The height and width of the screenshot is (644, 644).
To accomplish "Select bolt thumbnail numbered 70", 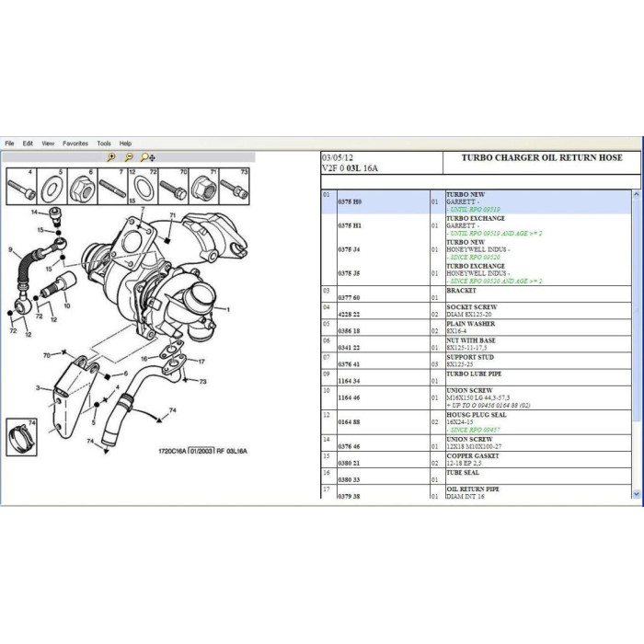I will tap(173, 186).
